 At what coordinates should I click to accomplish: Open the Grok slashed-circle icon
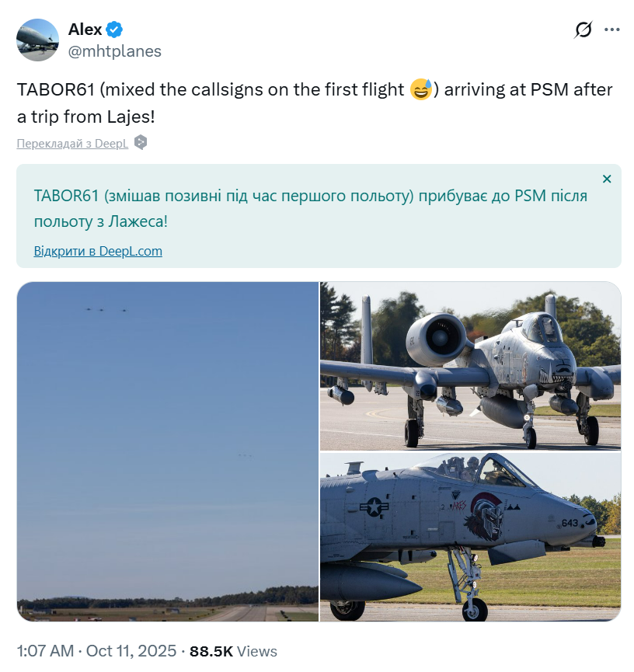(x=583, y=30)
